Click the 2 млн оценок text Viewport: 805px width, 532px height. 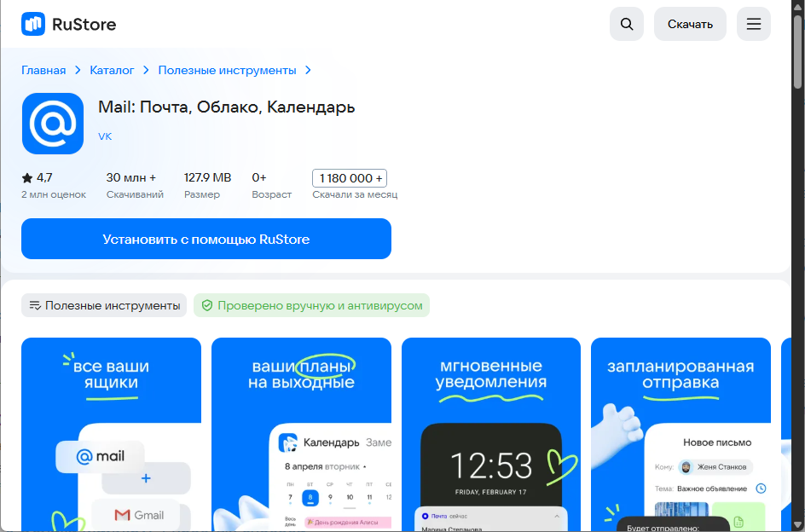[54, 194]
